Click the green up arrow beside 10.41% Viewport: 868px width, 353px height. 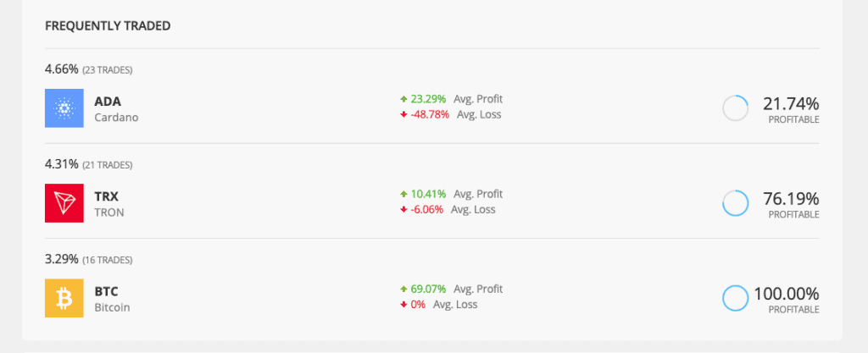tap(403, 194)
